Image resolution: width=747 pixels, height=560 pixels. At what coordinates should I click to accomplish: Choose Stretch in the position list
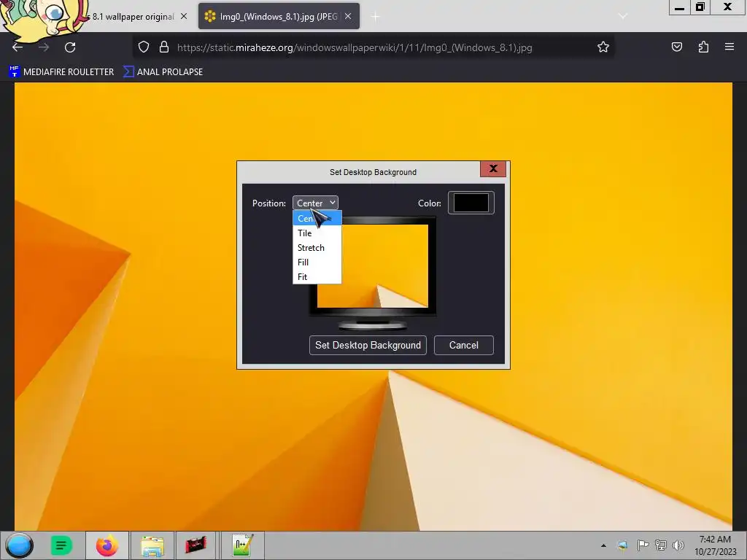coord(317,248)
